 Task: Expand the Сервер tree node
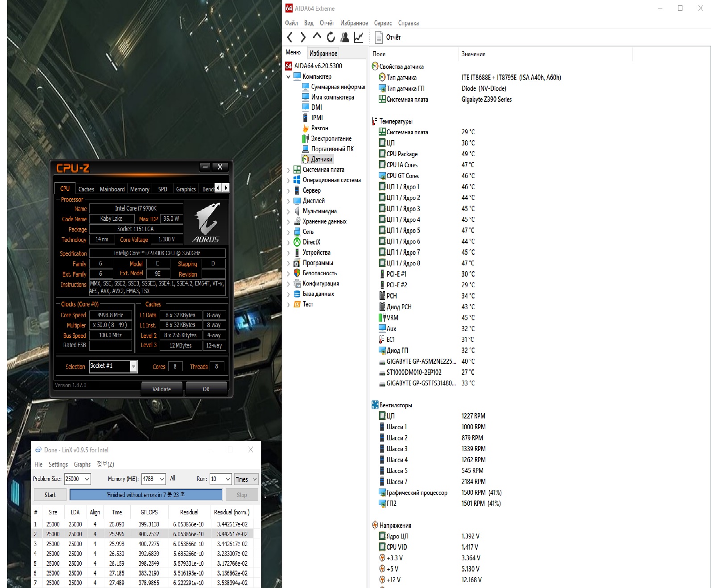click(289, 190)
